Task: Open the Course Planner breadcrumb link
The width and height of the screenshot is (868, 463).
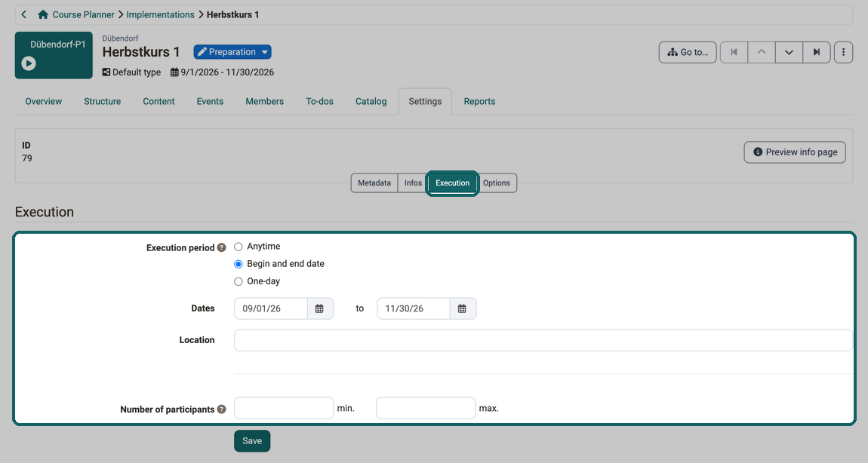Action: pyautogui.click(x=83, y=14)
